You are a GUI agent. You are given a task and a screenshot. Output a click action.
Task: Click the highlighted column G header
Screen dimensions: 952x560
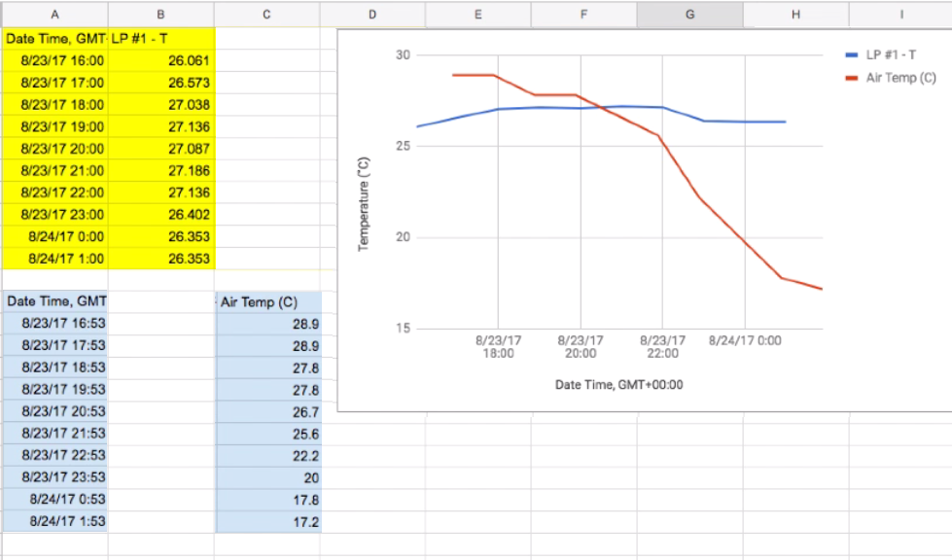pyautogui.click(x=689, y=14)
